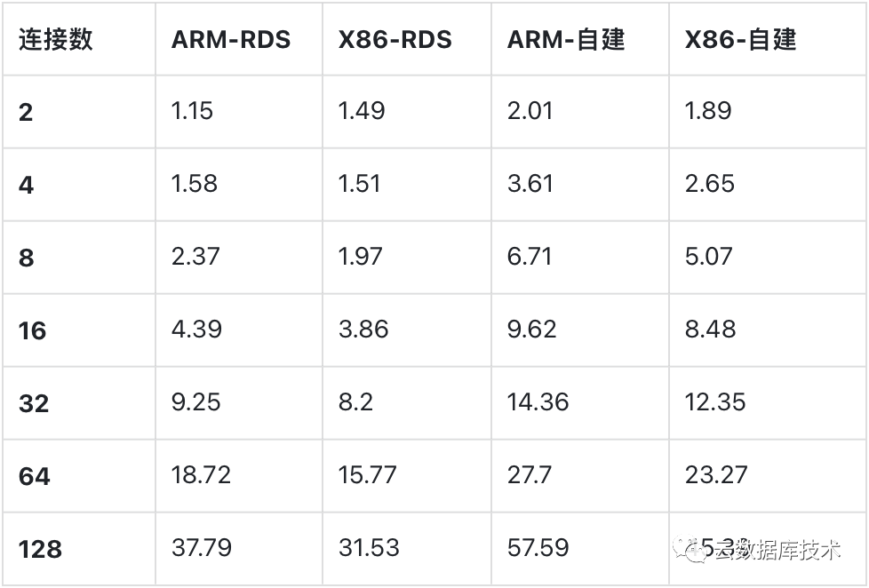Screen dimensions: 869x588
Task: Click the row label 128 cell
Action: click(x=41, y=549)
